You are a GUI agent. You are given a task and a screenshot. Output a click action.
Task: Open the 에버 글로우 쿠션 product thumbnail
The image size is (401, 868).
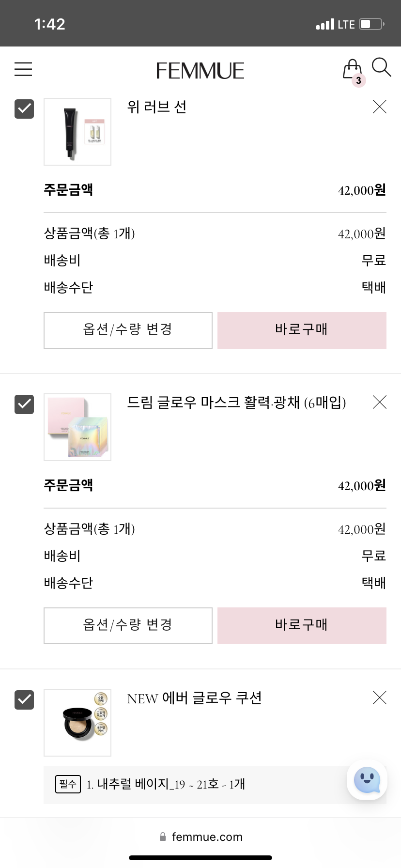[x=77, y=723]
